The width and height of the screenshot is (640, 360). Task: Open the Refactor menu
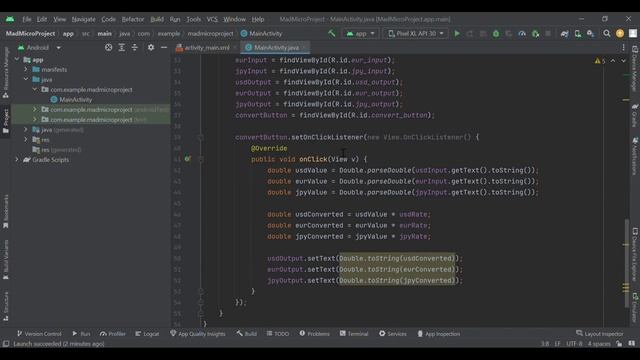click(x=133, y=19)
